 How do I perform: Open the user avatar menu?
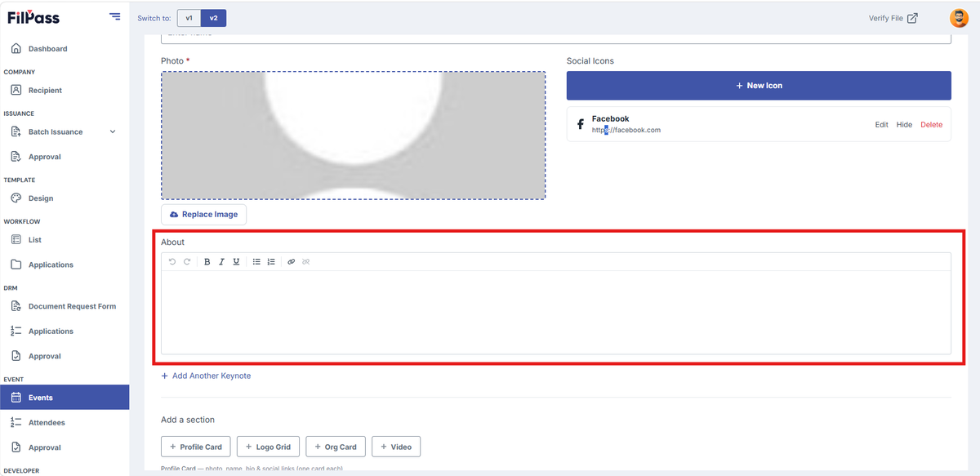959,18
